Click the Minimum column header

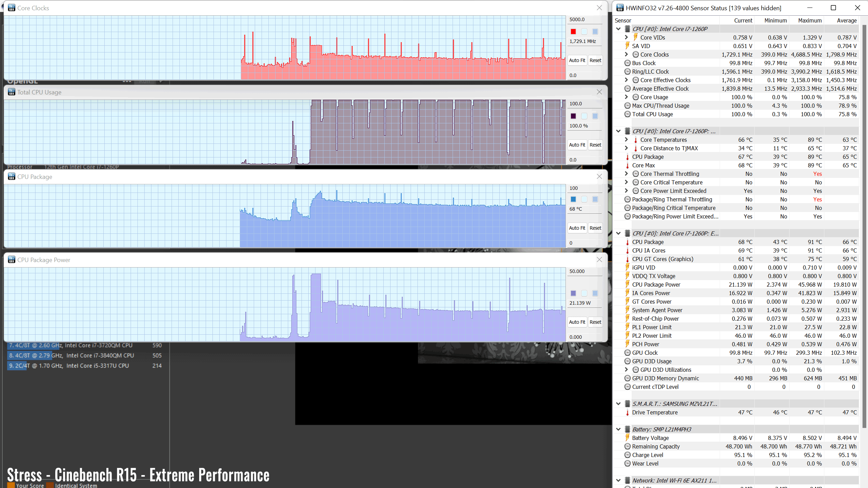(x=772, y=20)
